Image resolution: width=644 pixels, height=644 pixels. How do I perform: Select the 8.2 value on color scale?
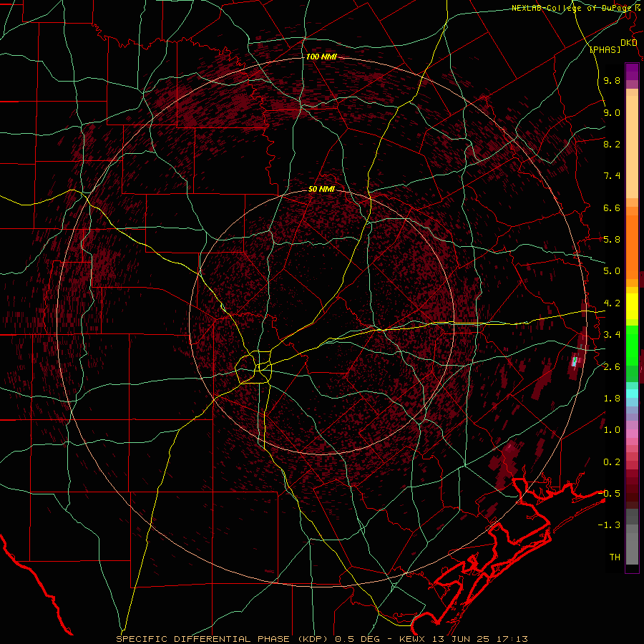pos(612,144)
